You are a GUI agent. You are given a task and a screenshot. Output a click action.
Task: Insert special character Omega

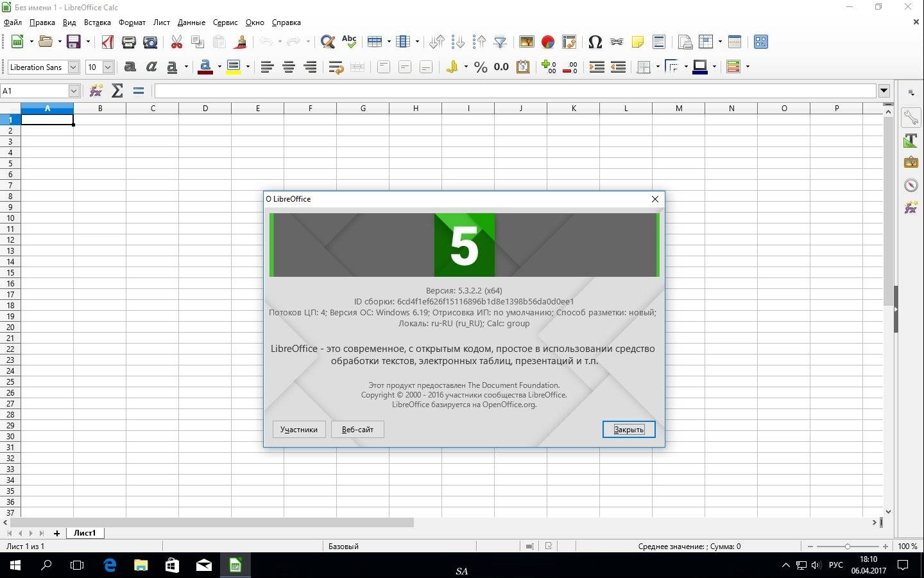595,42
